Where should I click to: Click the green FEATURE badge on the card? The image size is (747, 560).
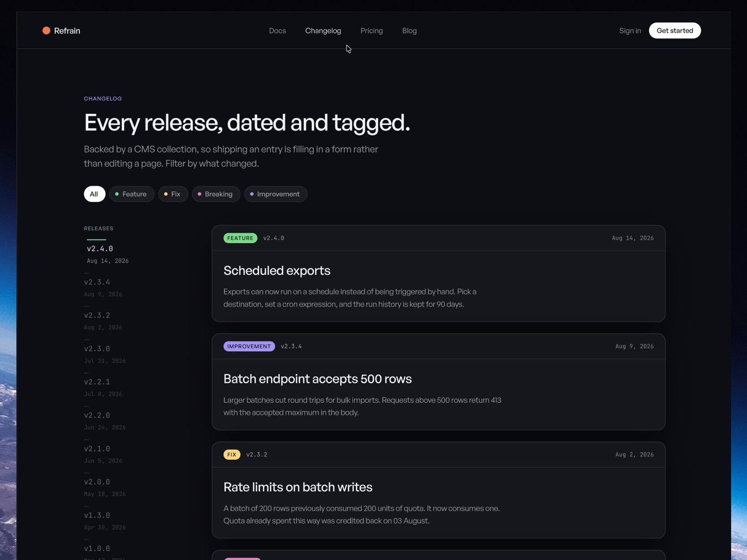click(240, 238)
